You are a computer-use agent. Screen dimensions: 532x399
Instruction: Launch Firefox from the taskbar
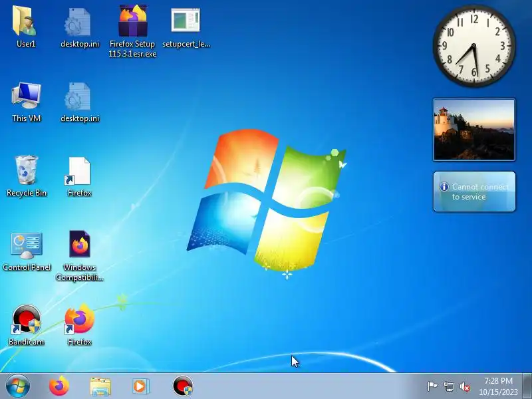(x=59, y=386)
